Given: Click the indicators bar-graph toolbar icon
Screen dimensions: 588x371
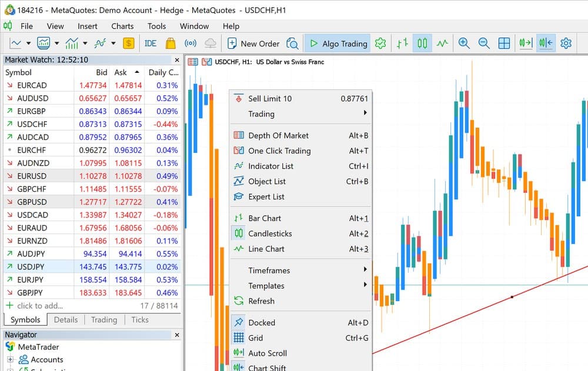Looking at the screenshot, I should pos(72,44).
